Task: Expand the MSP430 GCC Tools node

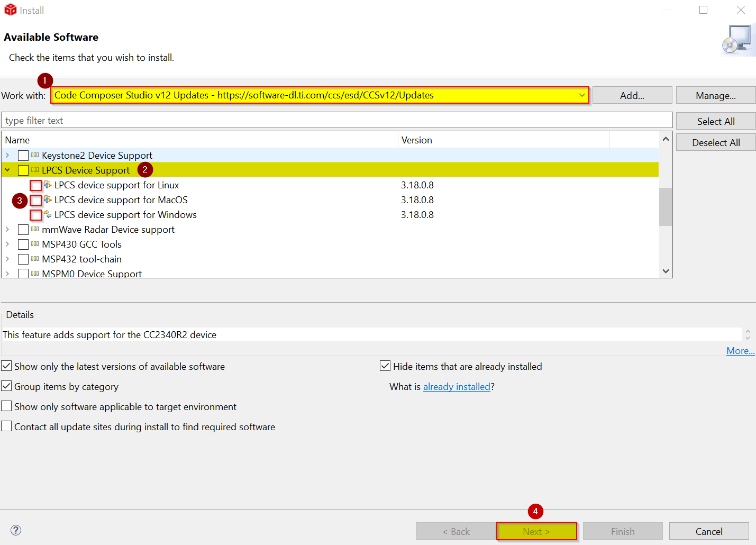Action: [x=7, y=244]
